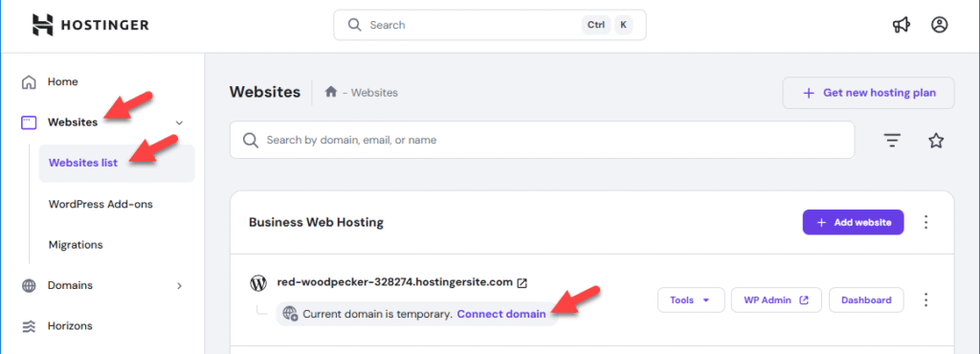
Task: Click the Home sidebar icon
Action: pos(29,81)
